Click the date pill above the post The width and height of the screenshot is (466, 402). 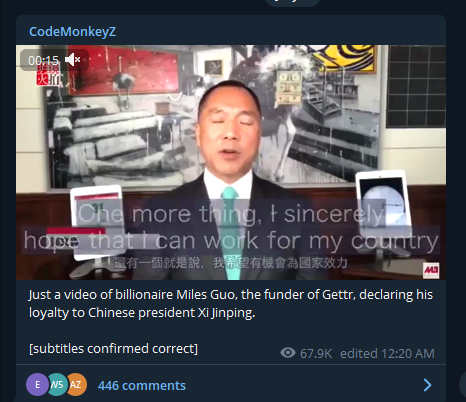tap(292, 2)
